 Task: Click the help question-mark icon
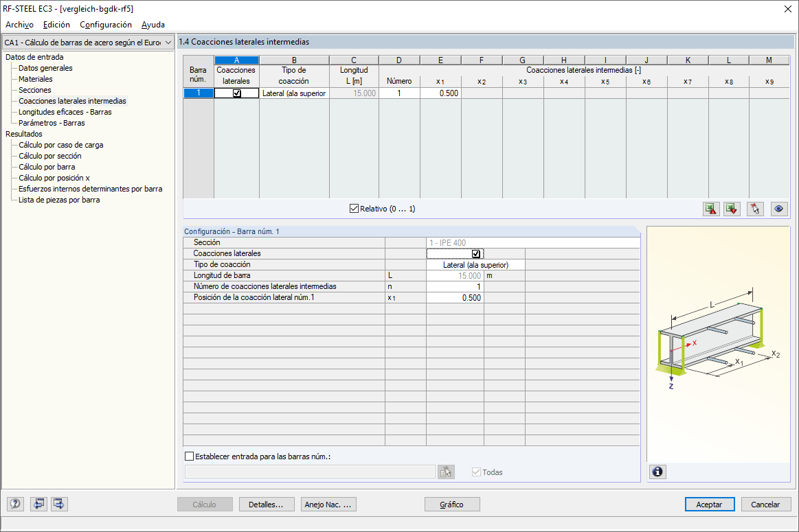pos(15,504)
